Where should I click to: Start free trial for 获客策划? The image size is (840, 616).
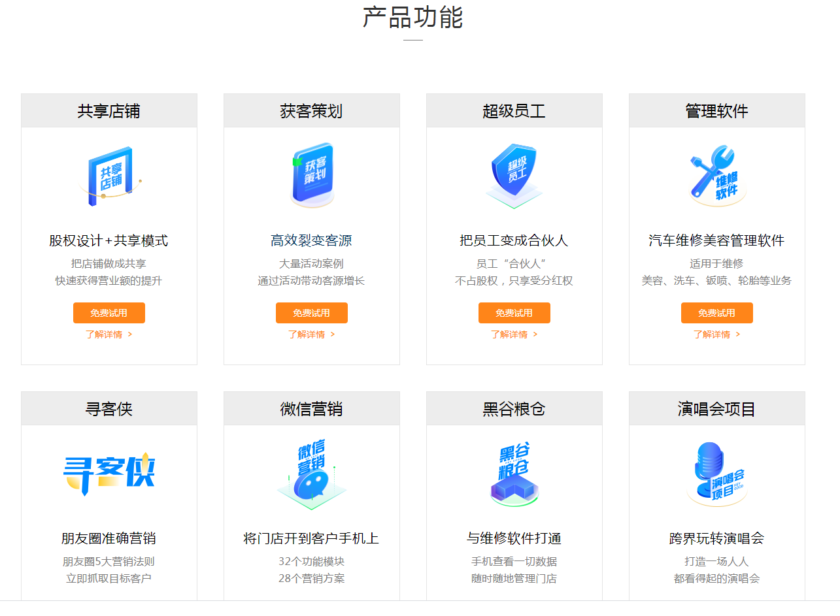click(x=312, y=313)
